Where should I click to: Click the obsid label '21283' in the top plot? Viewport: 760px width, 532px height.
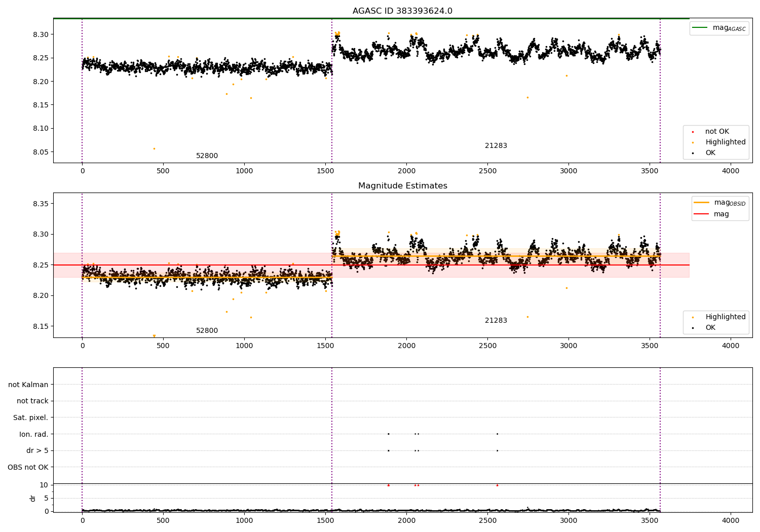(496, 146)
